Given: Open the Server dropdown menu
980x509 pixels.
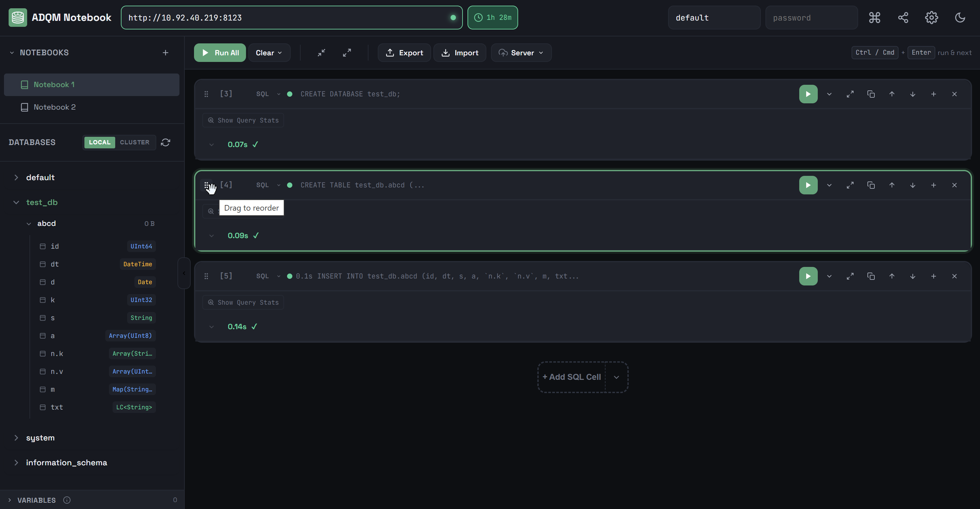Looking at the screenshot, I should 521,53.
